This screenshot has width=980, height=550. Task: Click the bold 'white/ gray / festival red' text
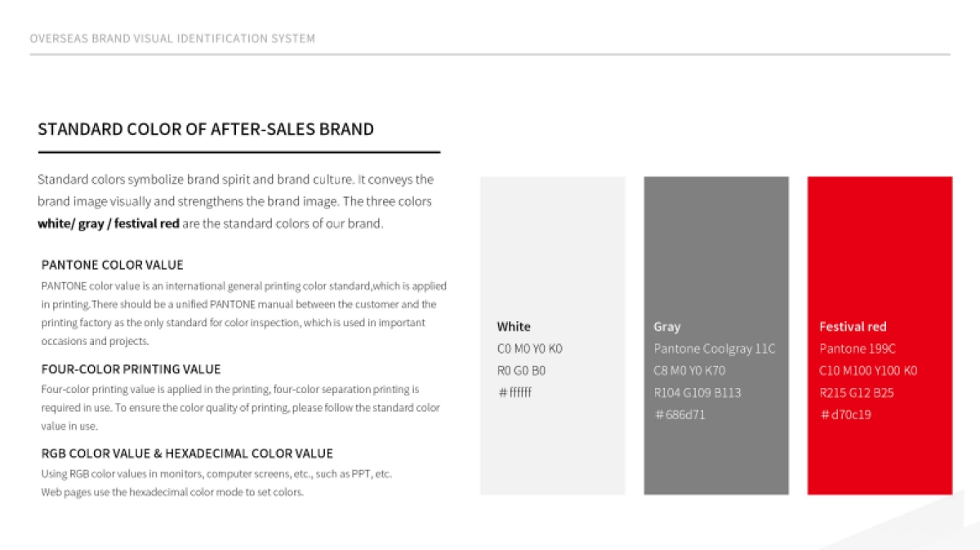coord(109,223)
